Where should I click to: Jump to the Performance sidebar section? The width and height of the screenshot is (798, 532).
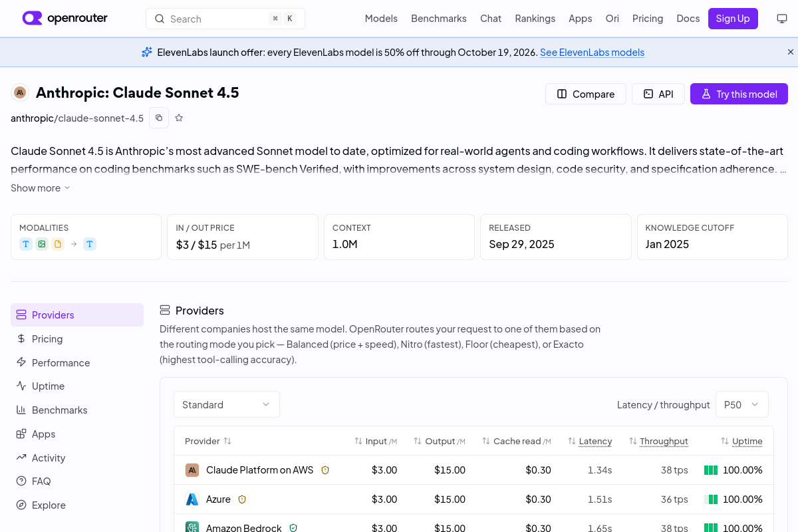click(77, 362)
